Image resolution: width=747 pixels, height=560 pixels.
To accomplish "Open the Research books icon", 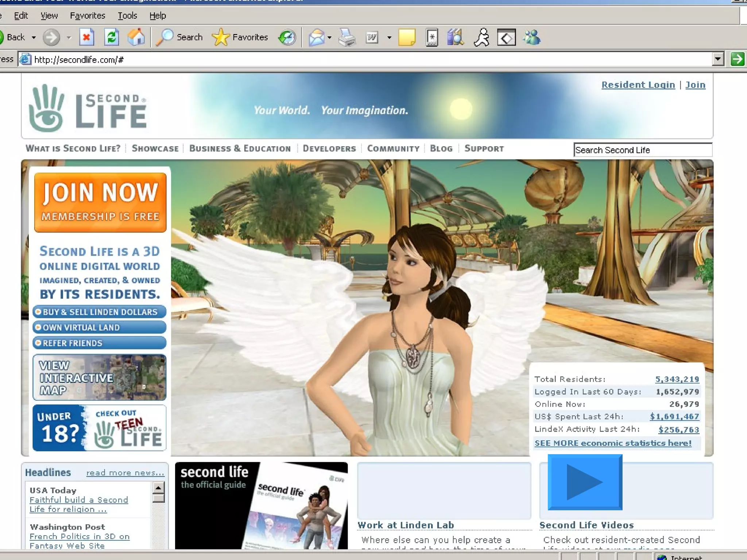I will 455,37.
